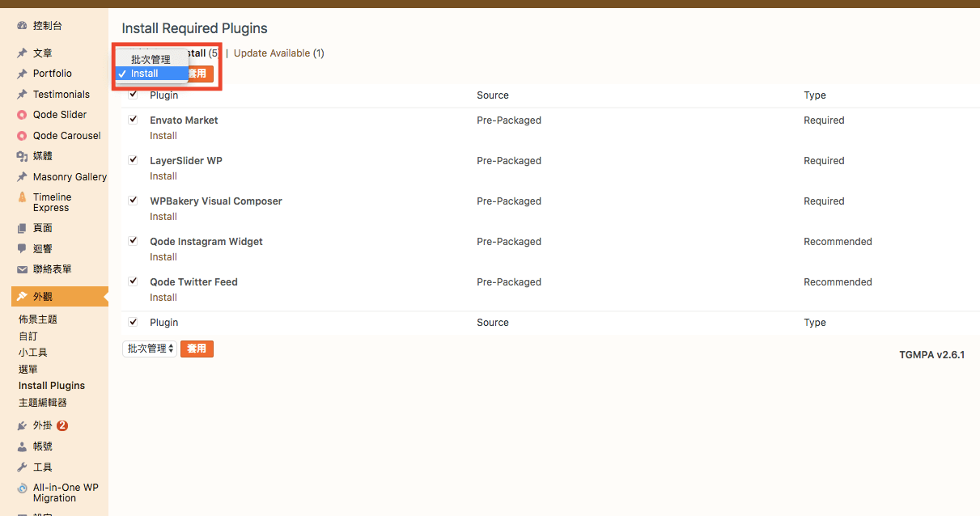The image size is (980, 516).
Task: Uncheck the Qode Twitter Feed checkbox
Action: [x=134, y=281]
